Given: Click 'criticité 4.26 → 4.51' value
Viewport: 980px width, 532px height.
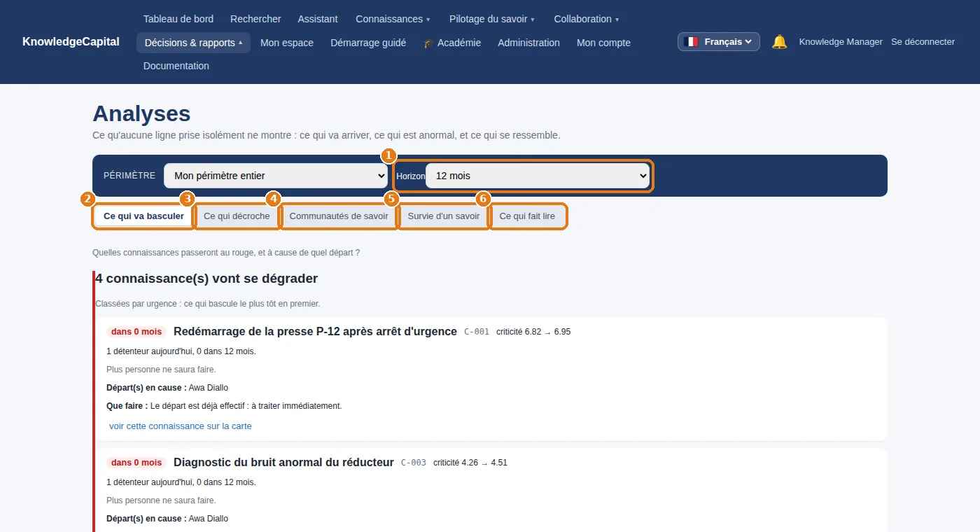Looking at the screenshot, I should pyautogui.click(x=470, y=463).
